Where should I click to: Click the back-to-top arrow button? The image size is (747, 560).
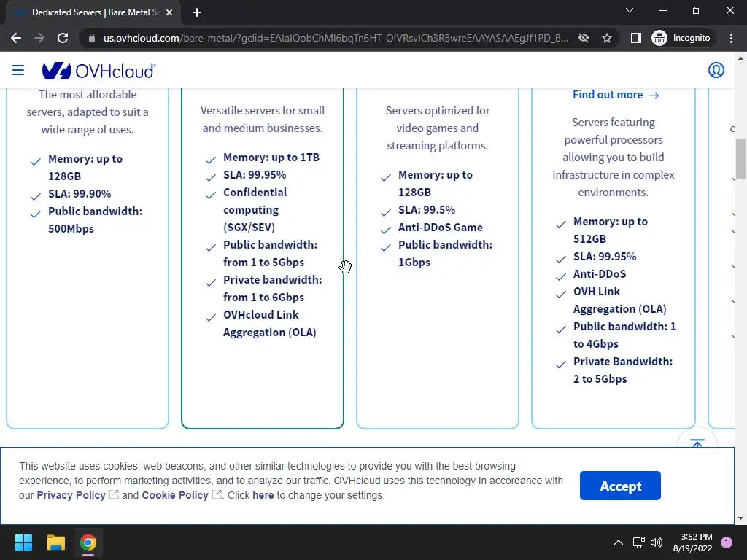point(697,443)
